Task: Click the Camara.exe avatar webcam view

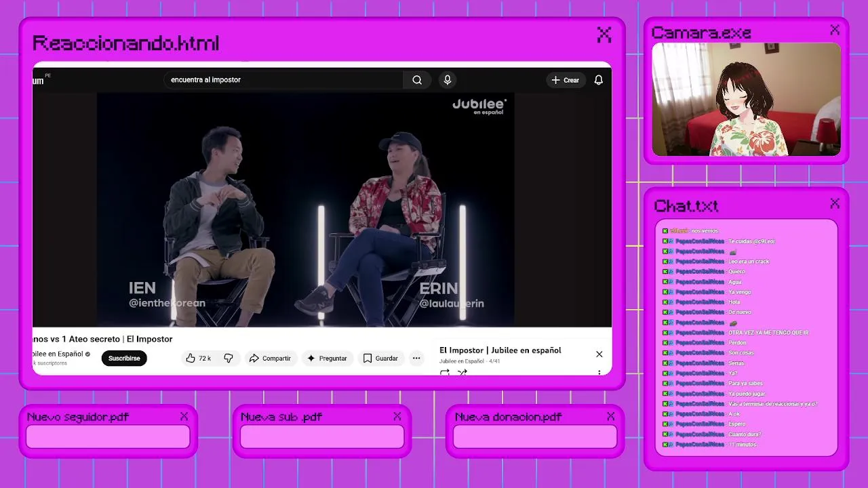Action: pyautogui.click(x=746, y=100)
